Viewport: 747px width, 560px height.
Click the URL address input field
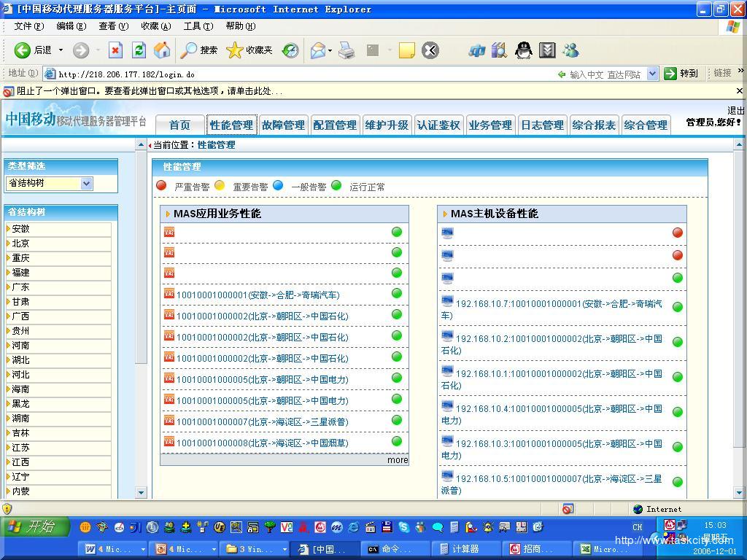click(x=292, y=74)
